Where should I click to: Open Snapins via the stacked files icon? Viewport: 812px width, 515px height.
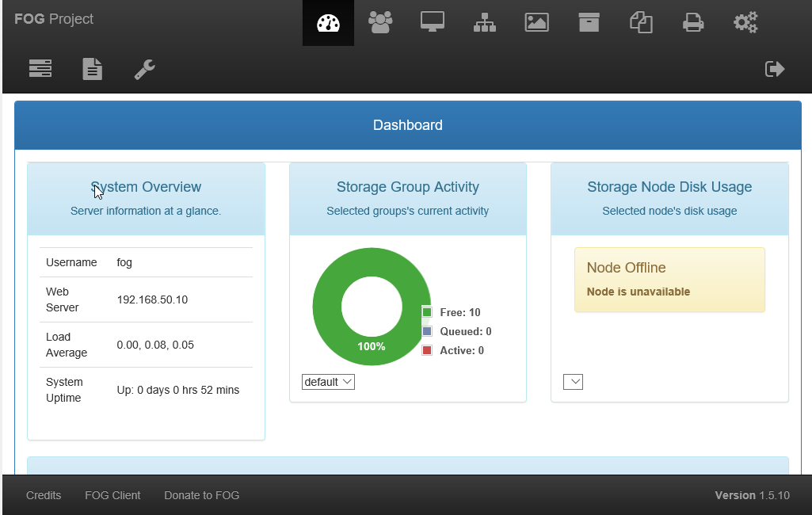coord(641,23)
